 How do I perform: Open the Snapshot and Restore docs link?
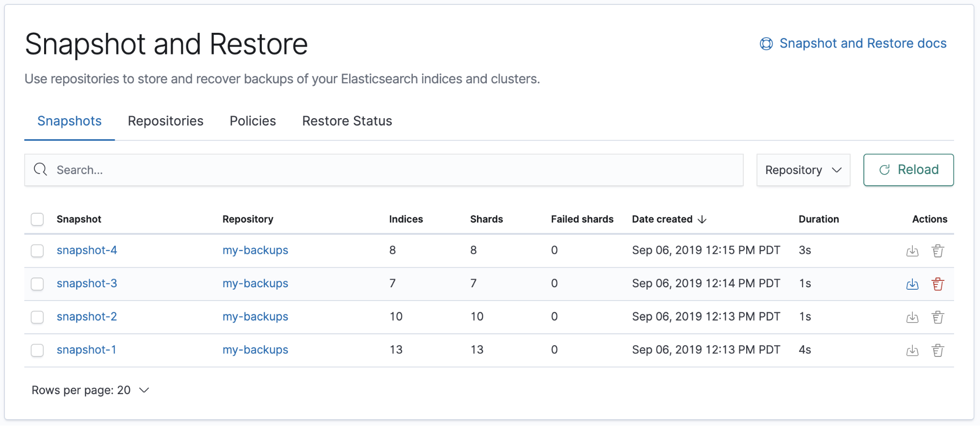coord(862,44)
